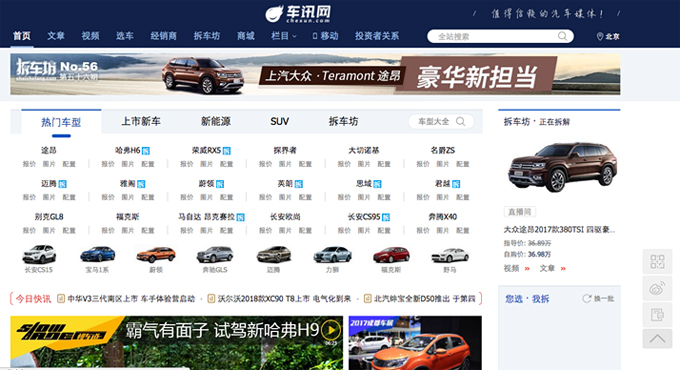
Task: Click the 直播间 button
Action: (520, 212)
